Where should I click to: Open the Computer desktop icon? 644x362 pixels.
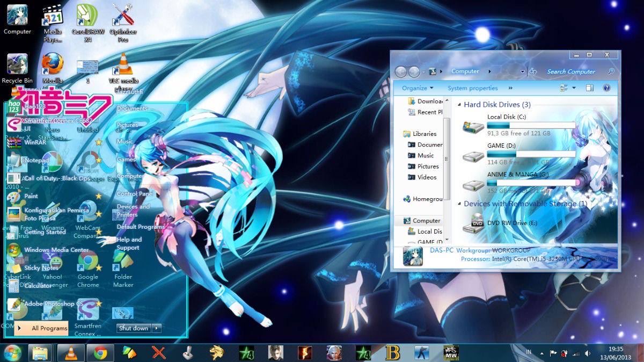tap(17, 20)
